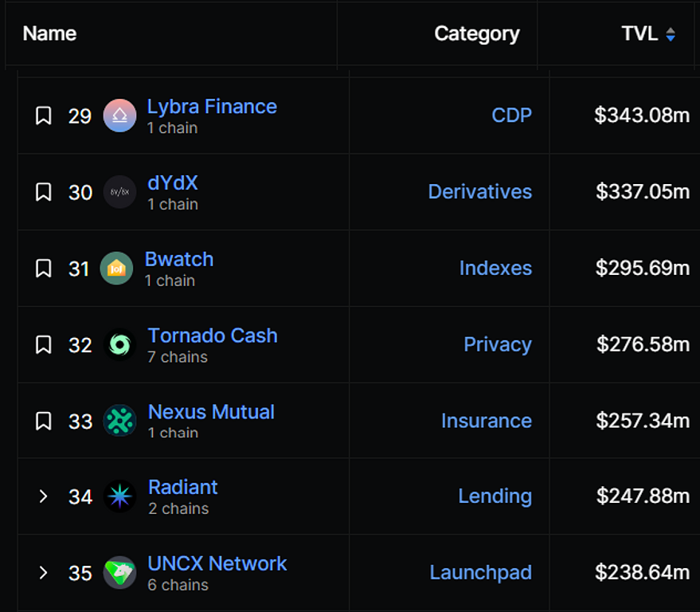Click the Category column header

tap(476, 33)
